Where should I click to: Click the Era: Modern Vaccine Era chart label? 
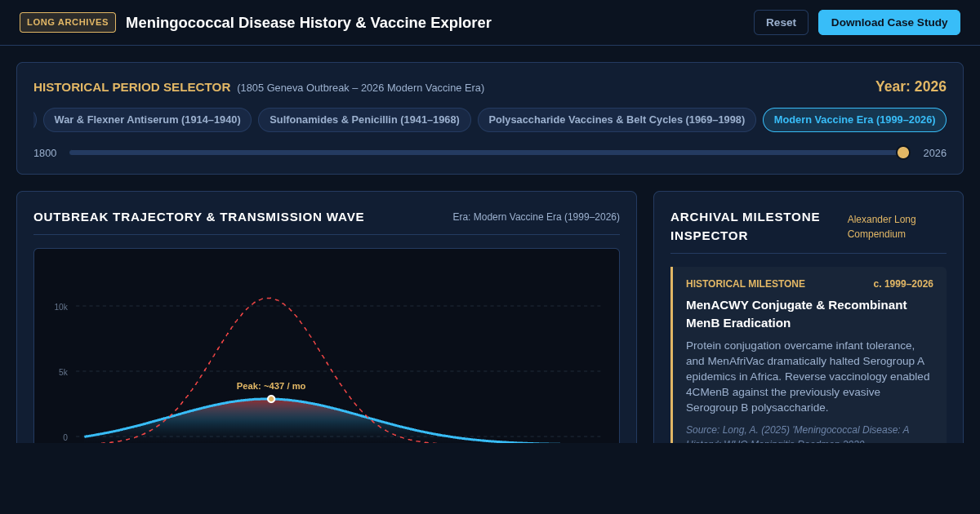(537, 217)
